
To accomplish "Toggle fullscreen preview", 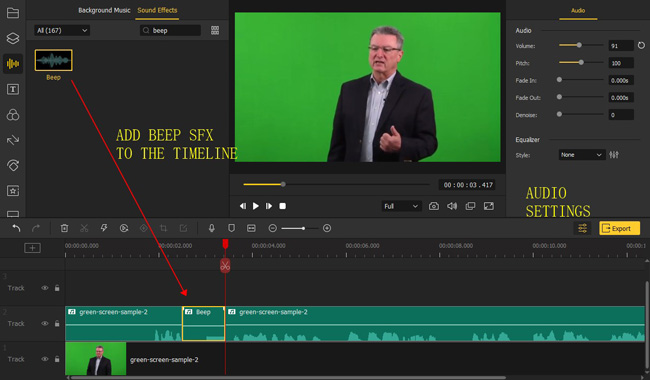I will [x=489, y=206].
